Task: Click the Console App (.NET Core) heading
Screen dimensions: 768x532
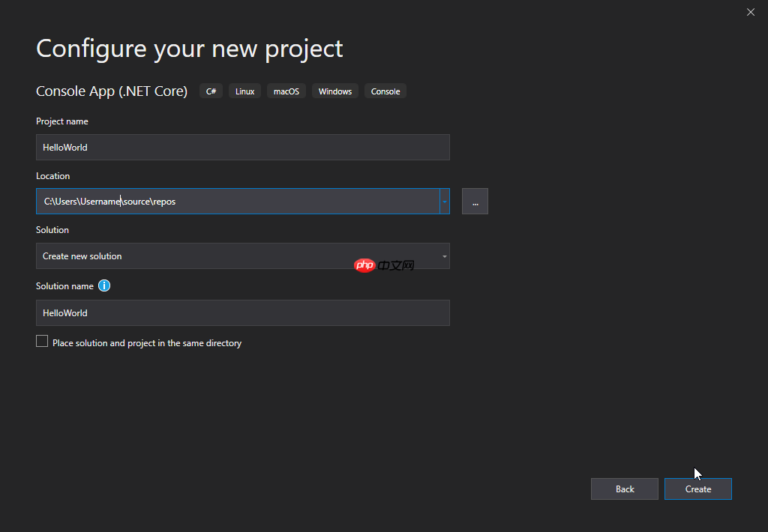Action: point(112,91)
